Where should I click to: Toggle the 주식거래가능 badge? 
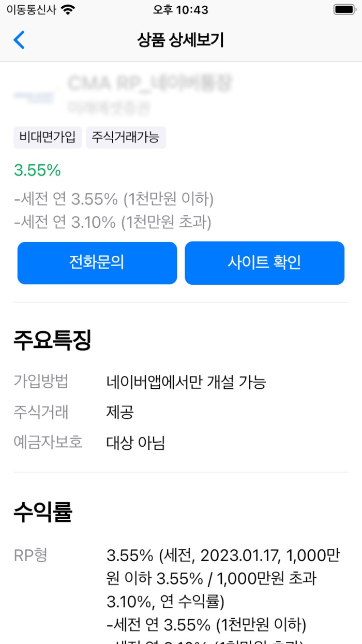[126, 137]
